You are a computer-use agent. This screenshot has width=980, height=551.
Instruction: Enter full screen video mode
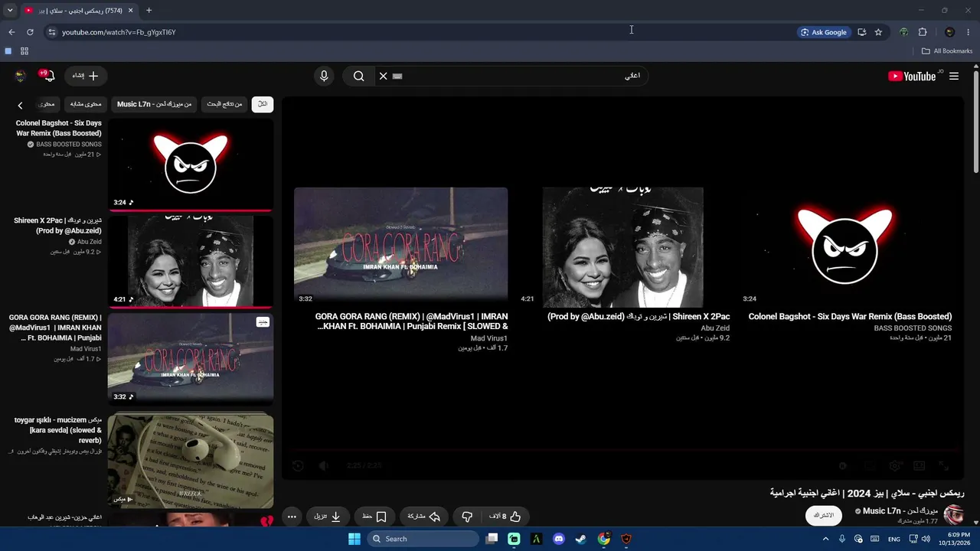click(944, 465)
